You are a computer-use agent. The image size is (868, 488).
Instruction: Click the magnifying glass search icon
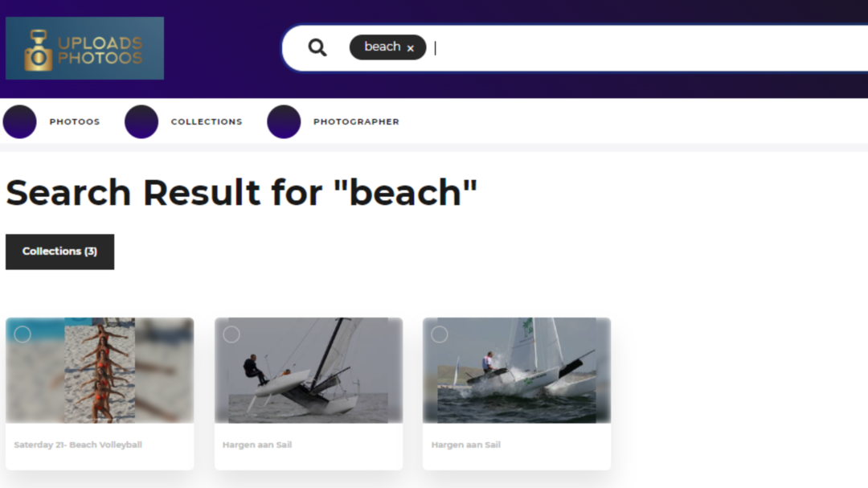317,47
